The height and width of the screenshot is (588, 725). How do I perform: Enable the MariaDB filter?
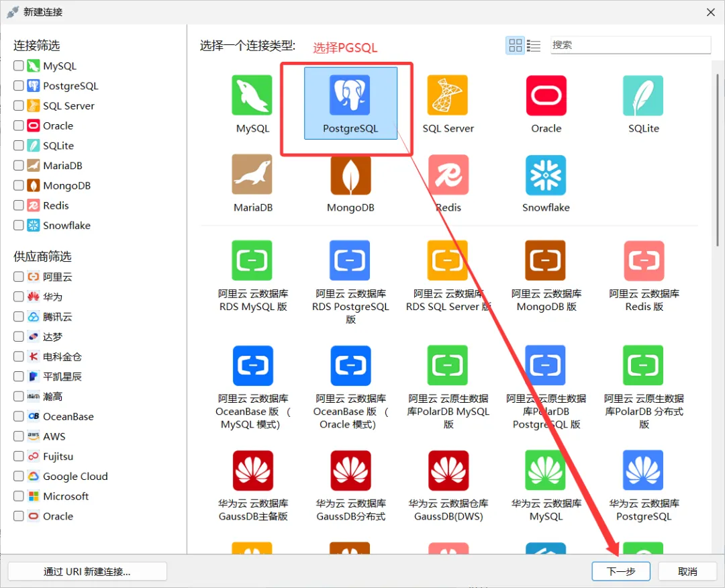pyautogui.click(x=19, y=165)
